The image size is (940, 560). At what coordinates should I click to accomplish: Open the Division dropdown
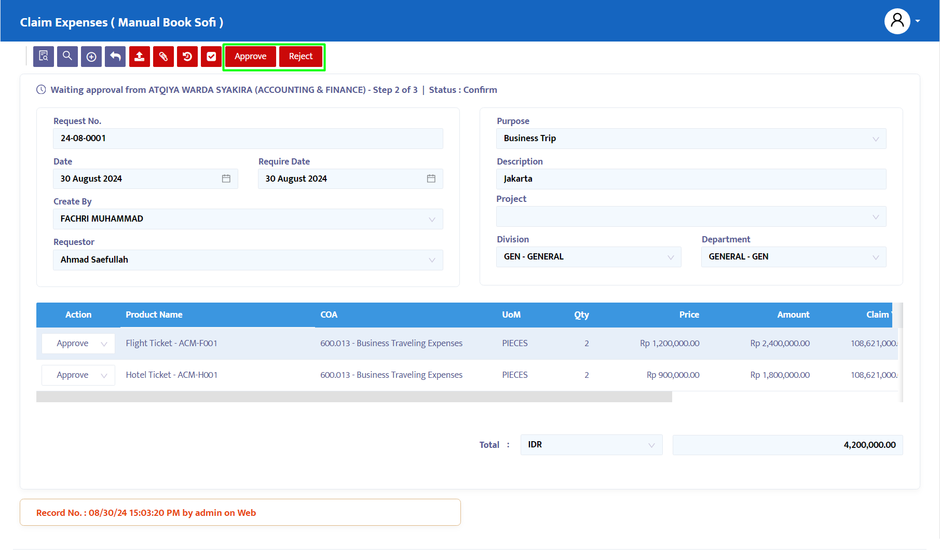589,257
